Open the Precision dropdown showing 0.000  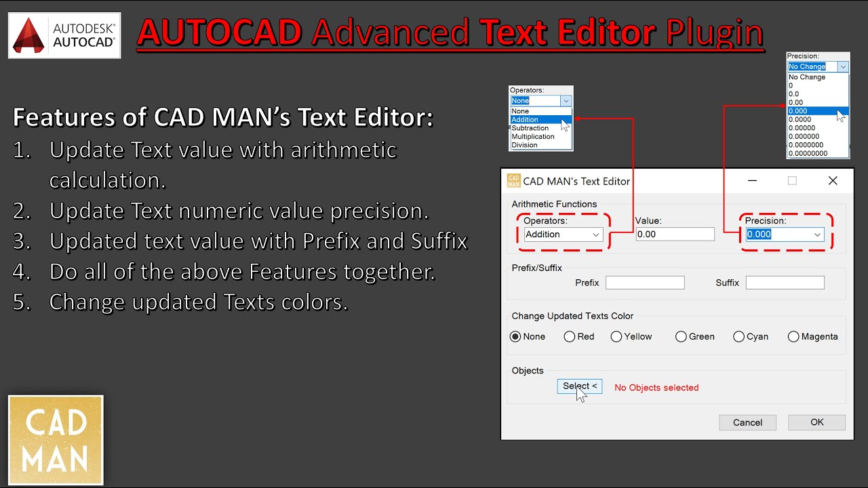coord(785,235)
